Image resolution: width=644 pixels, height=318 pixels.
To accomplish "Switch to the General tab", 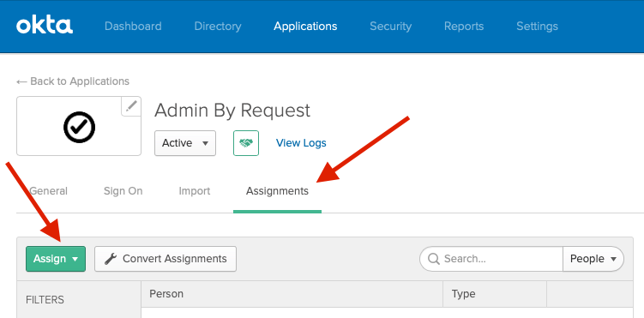I will click(x=49, y=191).
